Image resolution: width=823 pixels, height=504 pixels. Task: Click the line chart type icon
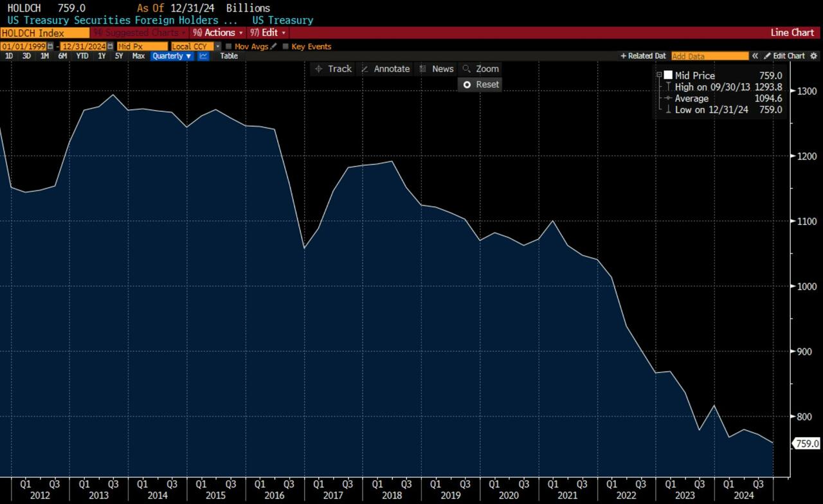click(x=203, y=56)
